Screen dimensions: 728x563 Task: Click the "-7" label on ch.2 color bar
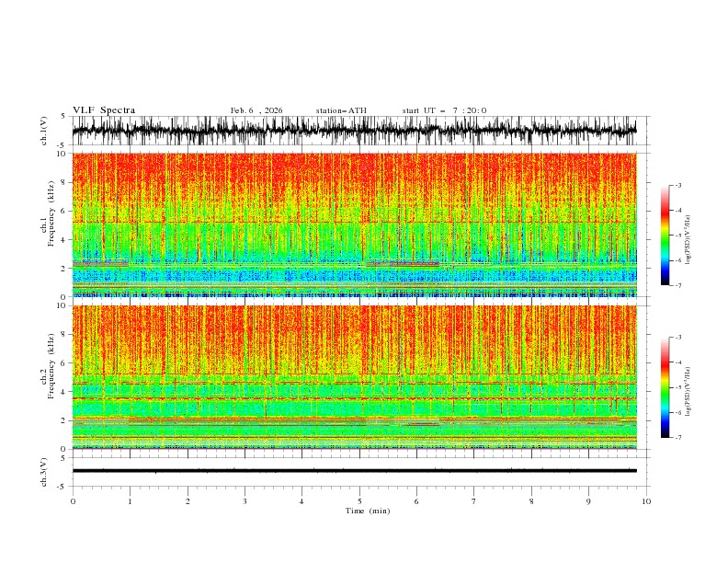678,437
